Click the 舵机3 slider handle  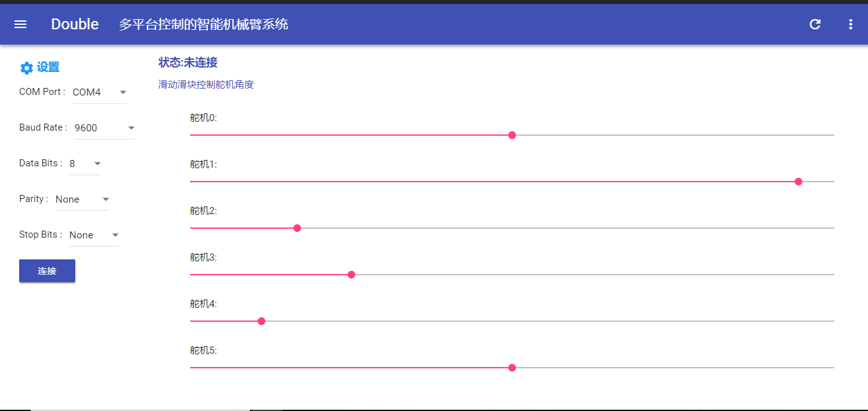click(351, 275)
